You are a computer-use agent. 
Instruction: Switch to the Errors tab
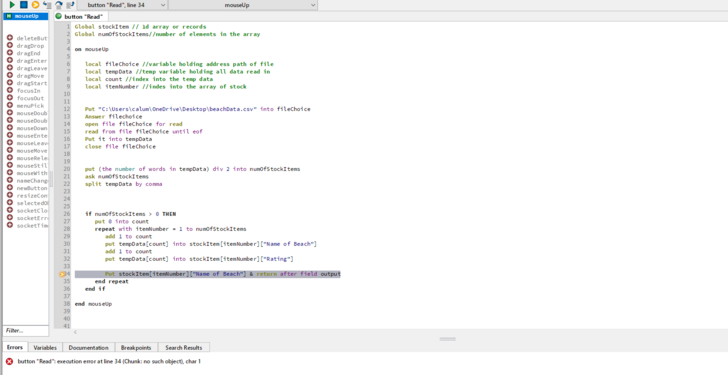(15, 347)
